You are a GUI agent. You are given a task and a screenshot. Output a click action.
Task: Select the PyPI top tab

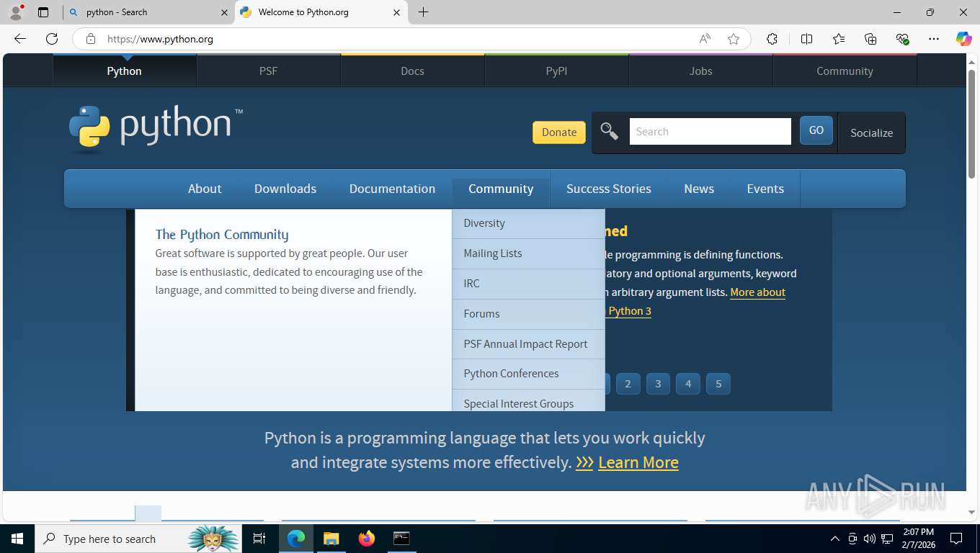(556, 71)
